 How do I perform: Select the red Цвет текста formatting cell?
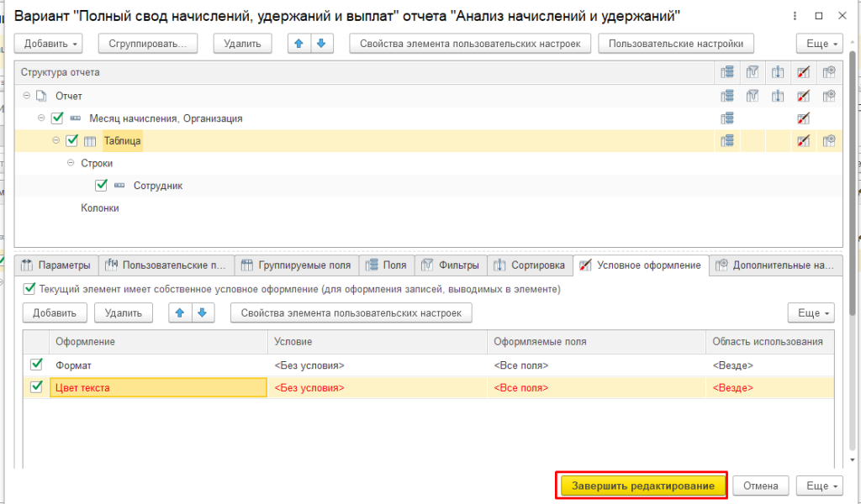(x=158, y=388)
